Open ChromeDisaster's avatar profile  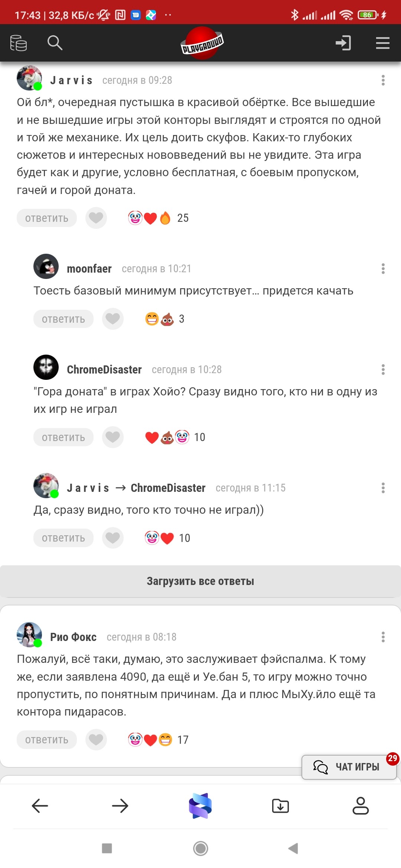[46, 367]
